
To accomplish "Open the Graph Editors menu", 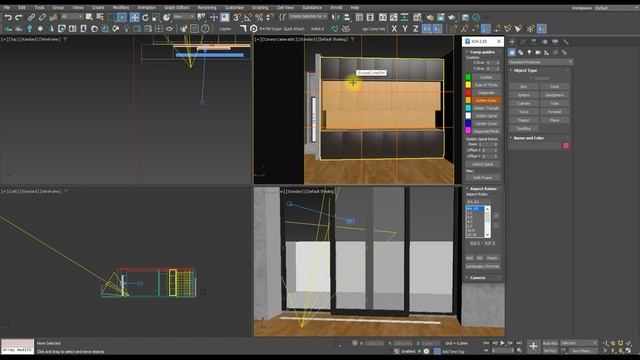I will pyautogui.click(x=176, y=7).
